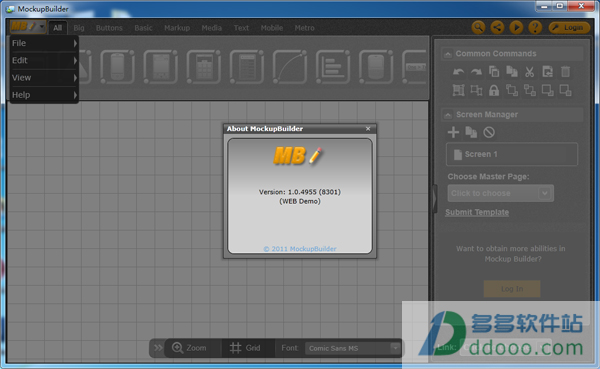Open the Edit submenu
The height and width of the screenshot is (369, 600).
pyautogui.click(x=44, y=60)
